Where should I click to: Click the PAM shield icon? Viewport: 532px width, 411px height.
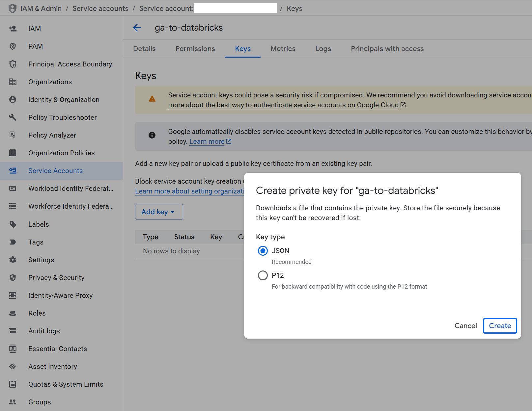click(13, 46)
